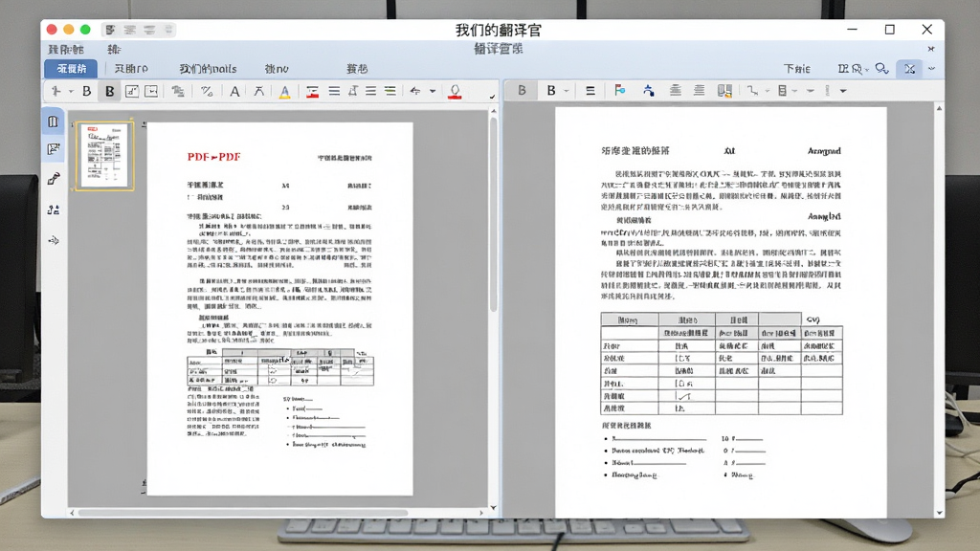Select the plain letter A font icon
Viewport: 980px width, 551px height.
point(234,91)
